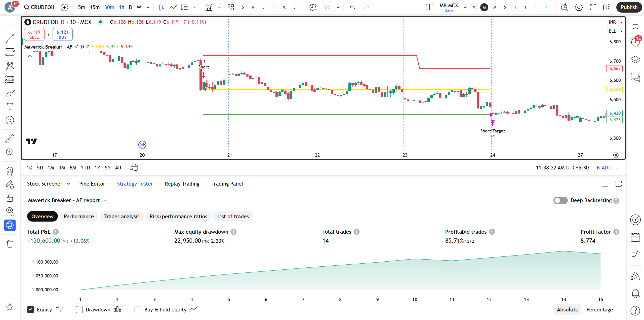
Task: Remove objects with the trash icon
Action: 10,243
